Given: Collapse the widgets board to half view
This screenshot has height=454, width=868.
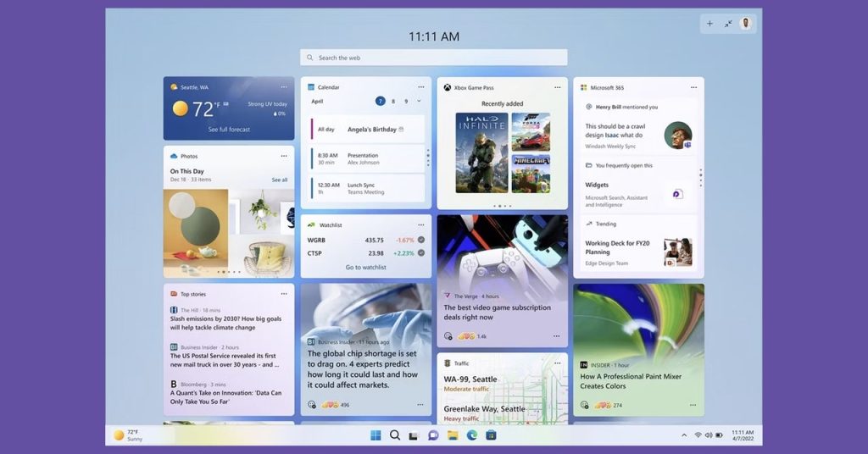Looking at the screenshot, I should click(727, 24).
